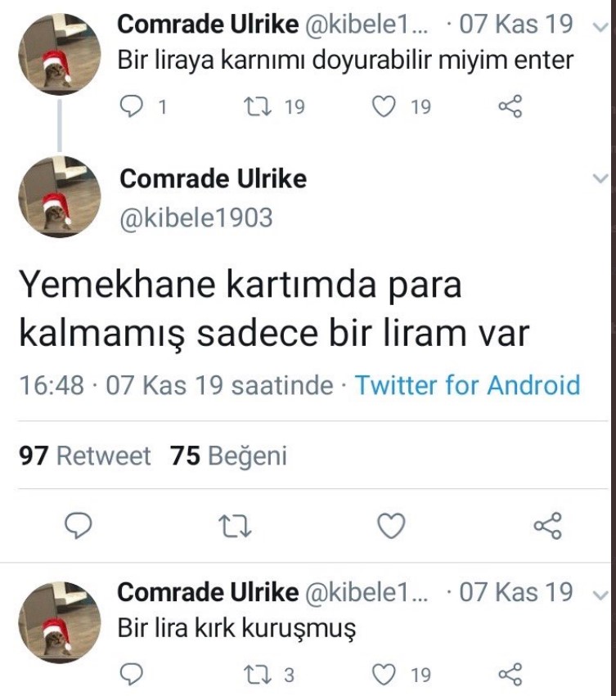Open options chevron on the last tweet
The height and width of the screenshot is (696, 616).
pyautogui.click(x=600, y=592)
